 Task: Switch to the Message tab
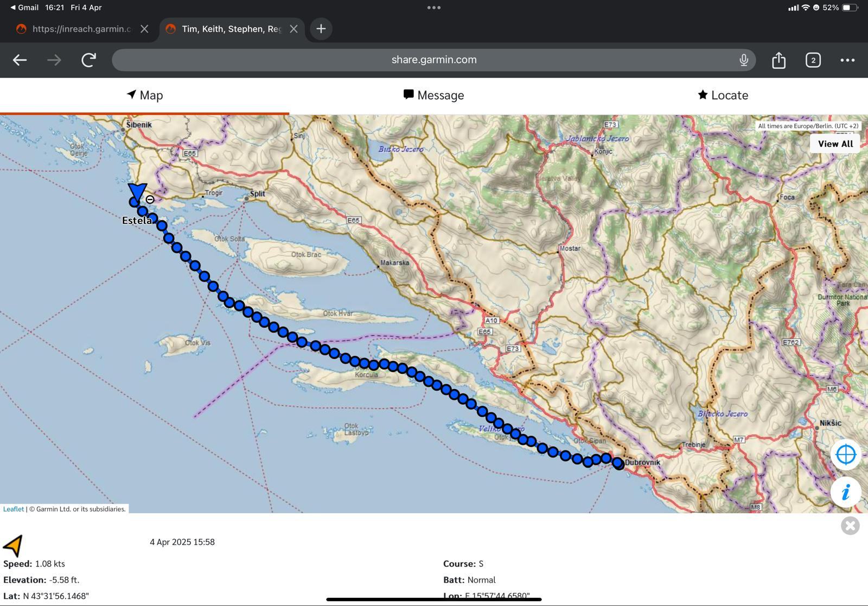(x=433, y=95)
